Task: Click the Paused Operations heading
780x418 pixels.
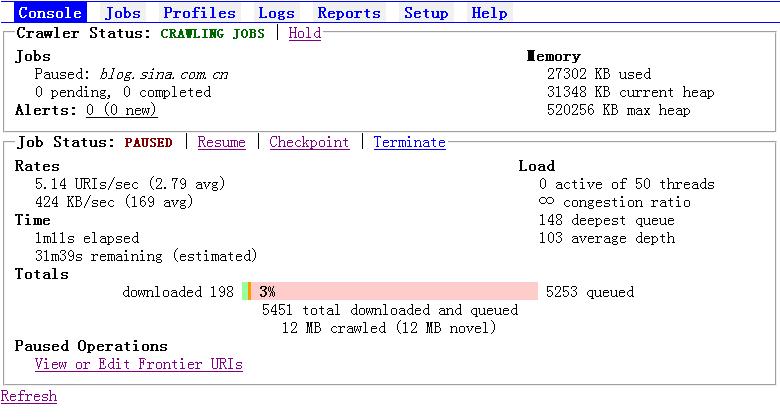Action: pyautogui.click(x=91, y=346)
